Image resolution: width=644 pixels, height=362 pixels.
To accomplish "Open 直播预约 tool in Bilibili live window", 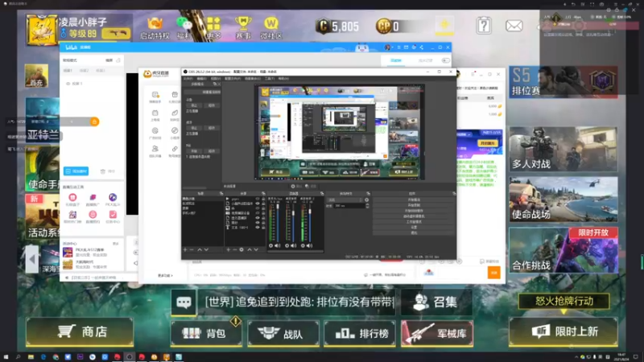I will point(93,216).
